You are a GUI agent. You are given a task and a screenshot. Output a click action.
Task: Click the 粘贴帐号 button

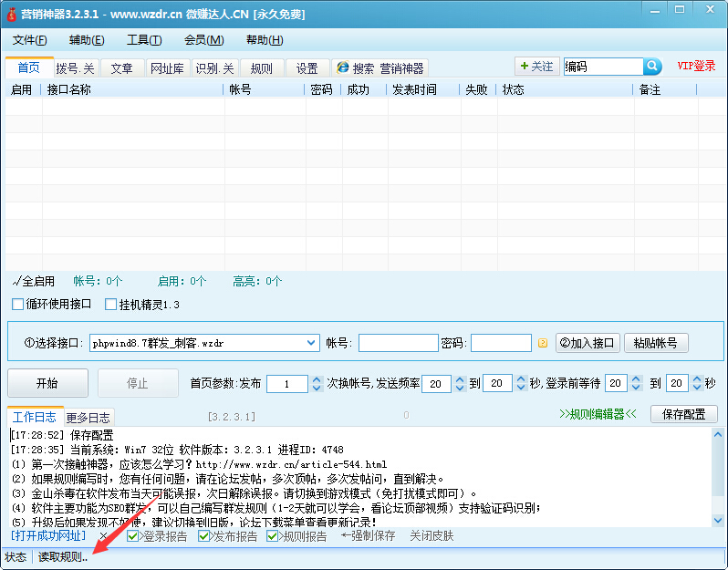pos(656,343)
